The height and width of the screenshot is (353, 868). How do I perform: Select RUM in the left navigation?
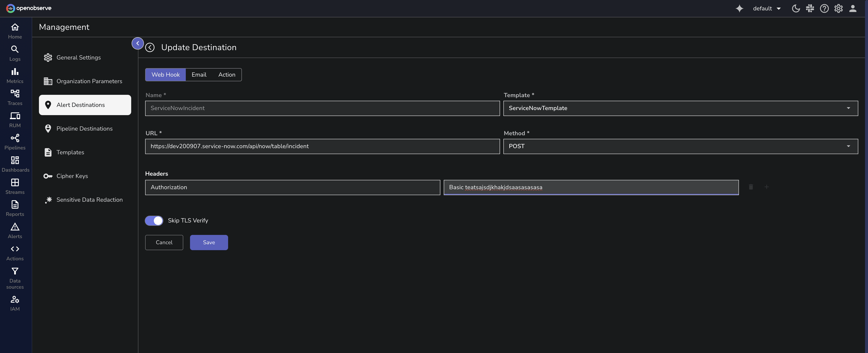tap(15, 119)
